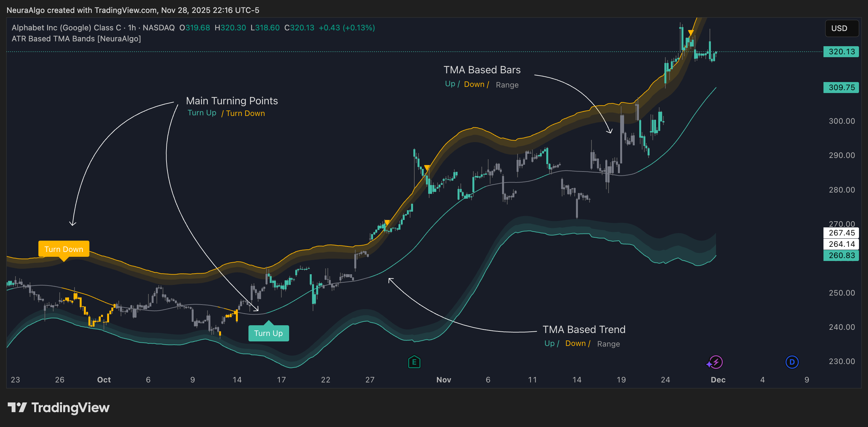868x427 pixels.
Task: Click the 300.00 price axis level
Action: click(x=842, y=121)
